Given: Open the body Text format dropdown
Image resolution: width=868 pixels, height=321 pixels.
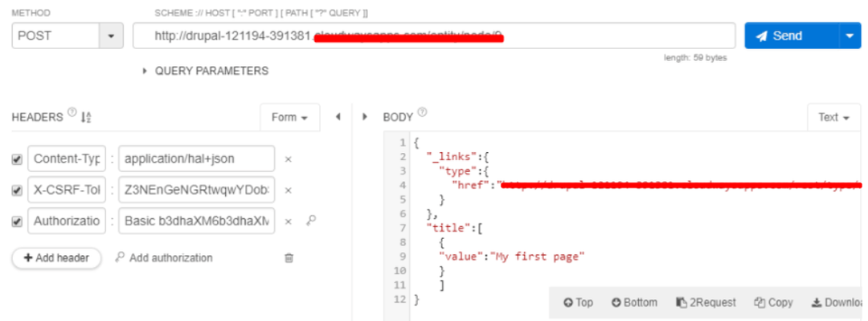Looking at the screenshot, I should point(834,117).
